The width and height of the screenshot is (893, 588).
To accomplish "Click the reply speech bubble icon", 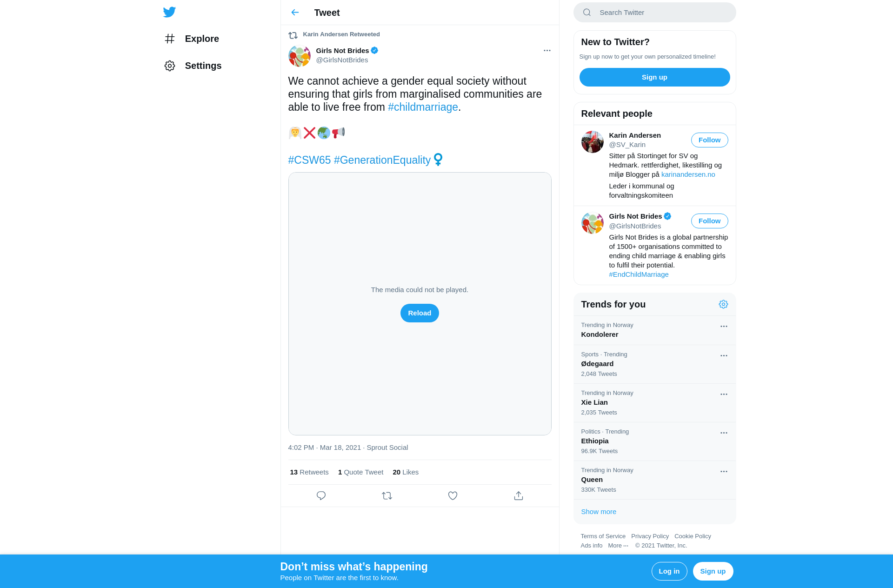I will coord(321,496).
